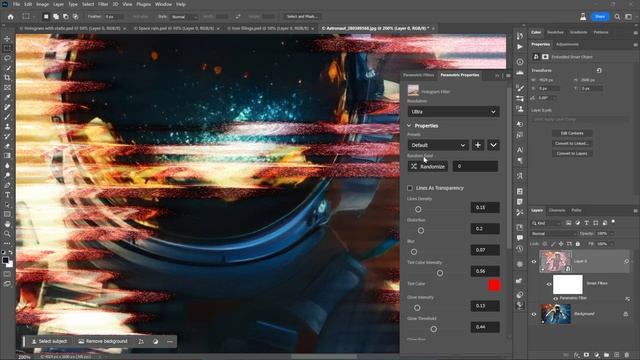Select the Clone Stamp tool
The height and width of the screenshot is (360, 640).
tap(7, 127)
